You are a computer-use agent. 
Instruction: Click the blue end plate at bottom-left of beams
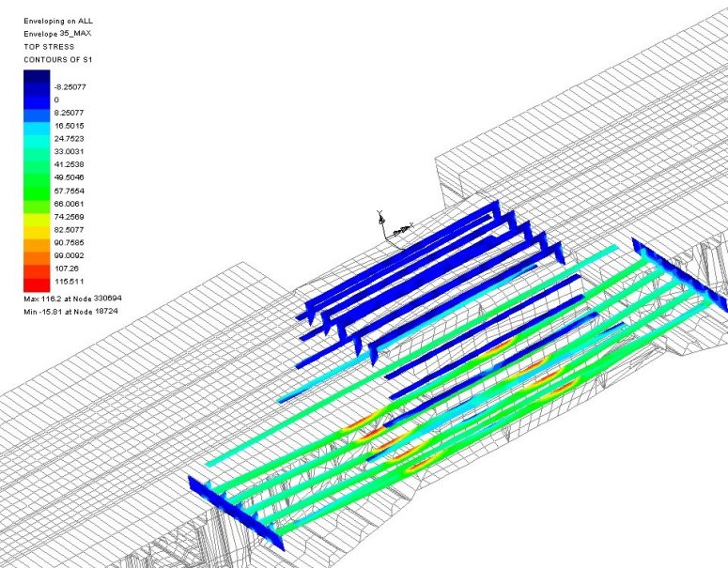pos(236,514)
